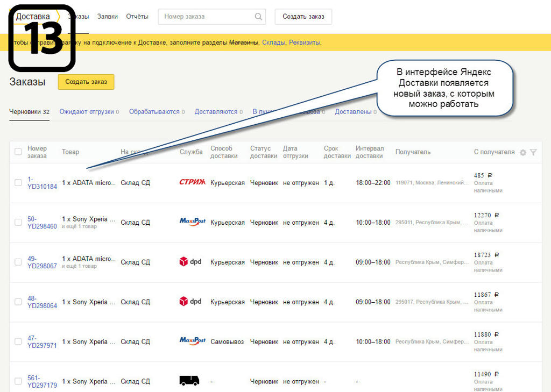Image resolution: width=551 pixels, height=392 pixels.
Task: Click MaxiPost logo in order 47-YD297971 row
Action: coord(192,341)
